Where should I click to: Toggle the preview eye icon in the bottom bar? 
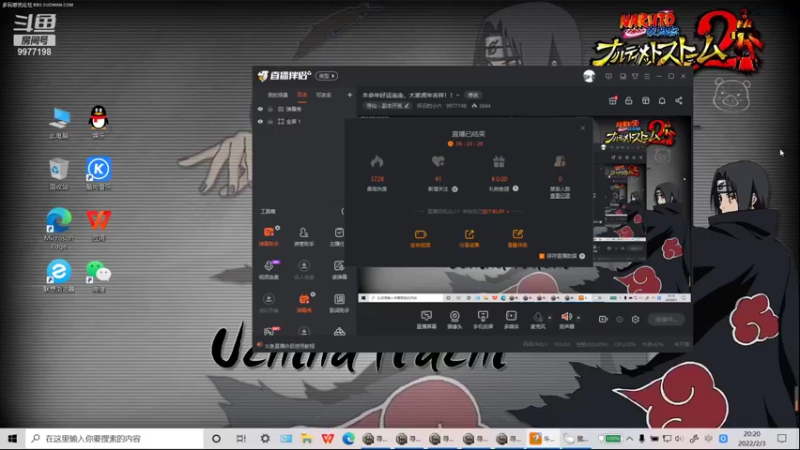(x=619, y=319)
